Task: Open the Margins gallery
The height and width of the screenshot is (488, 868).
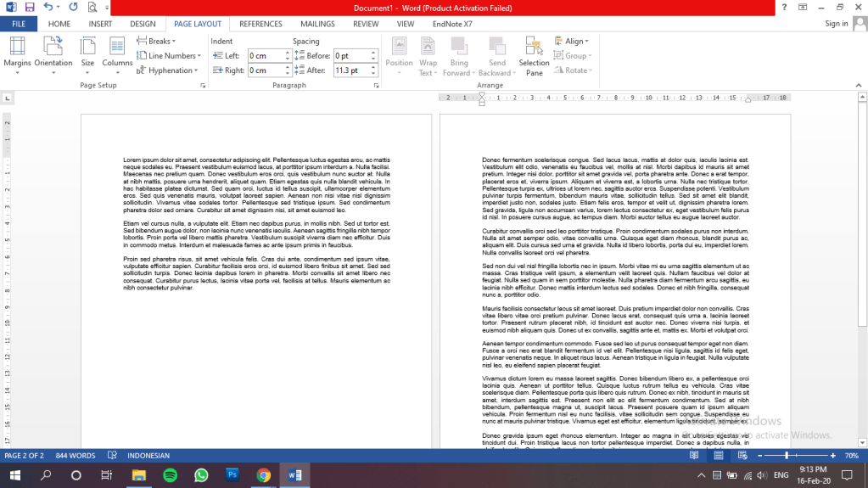Action: tap(17, 53)
